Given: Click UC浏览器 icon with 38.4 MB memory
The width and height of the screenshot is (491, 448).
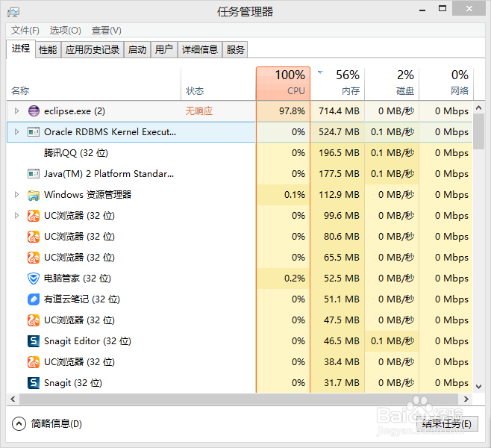Looking at the screenshot, I should (x=34, y=362).
